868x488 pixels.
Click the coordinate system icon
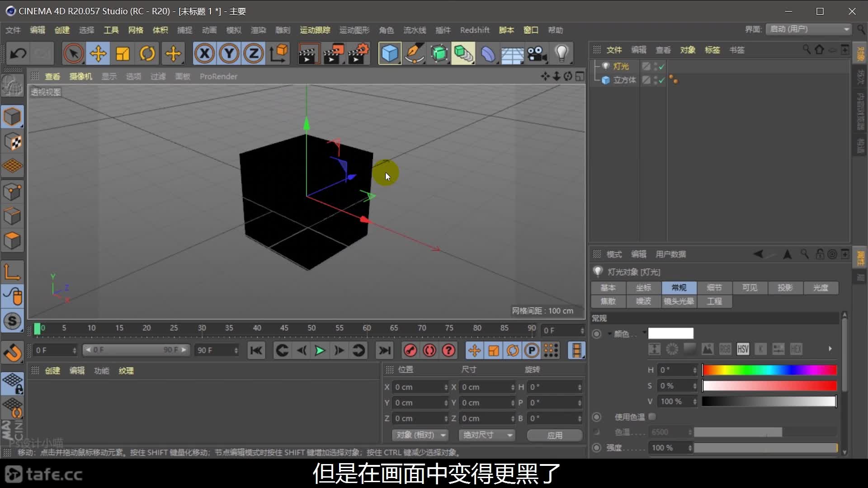coord(279,54)
